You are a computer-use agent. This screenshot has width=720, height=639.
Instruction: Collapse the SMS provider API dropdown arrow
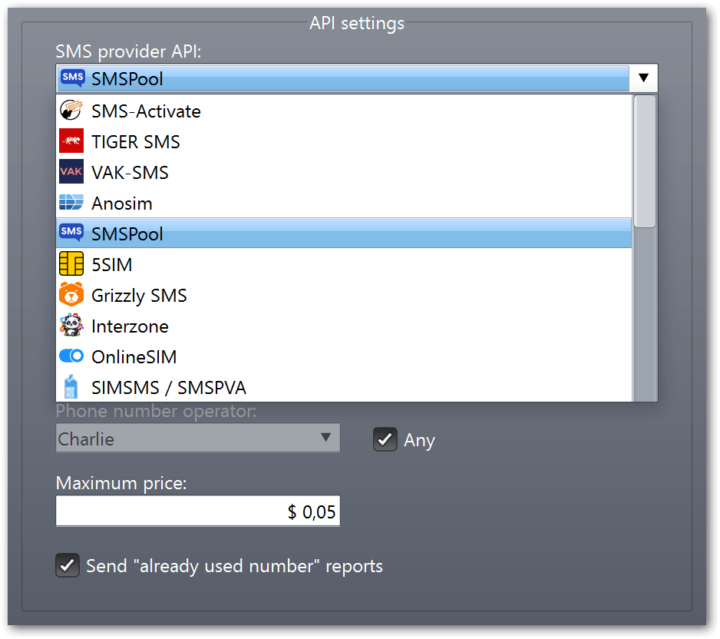pyautogui.click(x=643, y=78)
